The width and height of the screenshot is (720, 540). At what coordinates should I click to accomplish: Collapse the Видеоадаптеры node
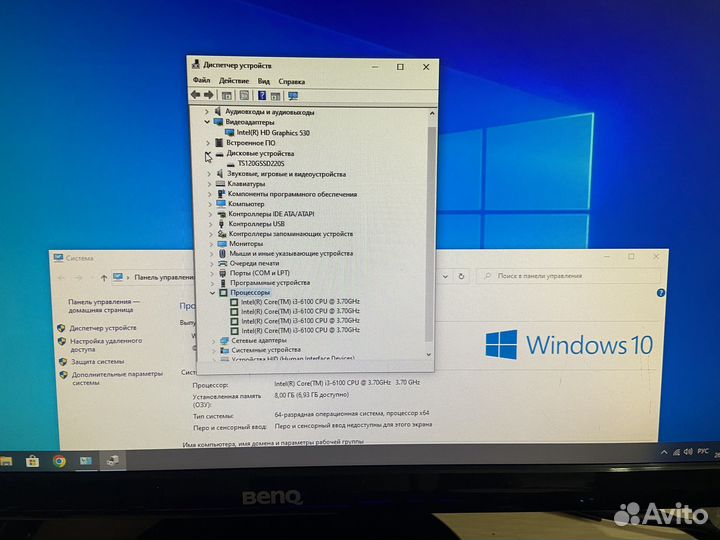click(x=207, y=122)
